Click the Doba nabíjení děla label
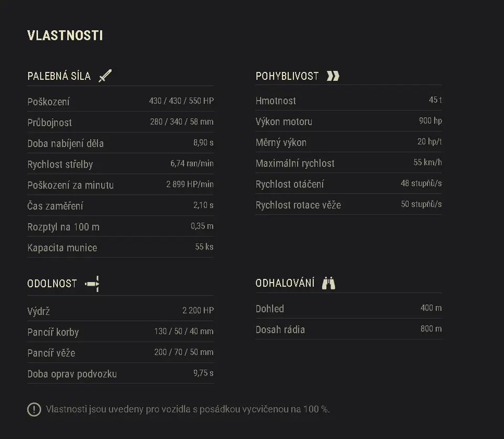 (66, 143)
